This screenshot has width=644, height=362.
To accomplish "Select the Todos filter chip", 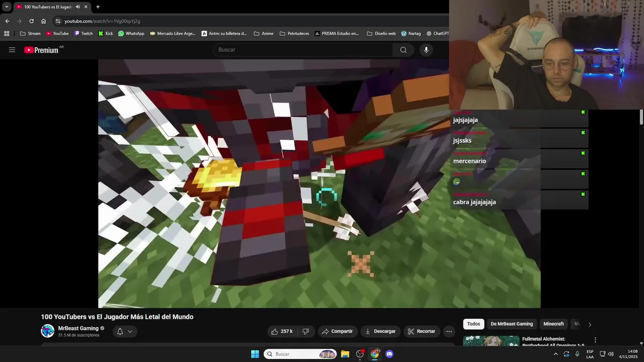I will click(473, 324).
